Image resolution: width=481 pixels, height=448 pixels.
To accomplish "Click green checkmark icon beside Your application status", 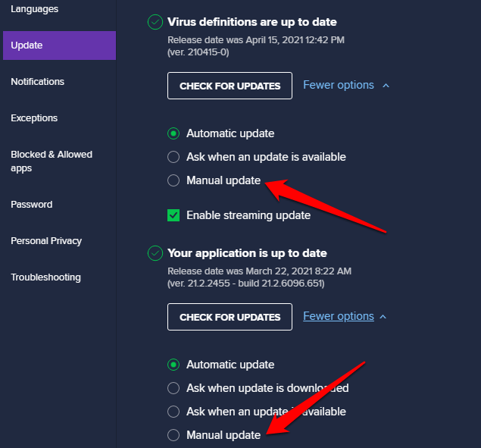I will (155, 253).
